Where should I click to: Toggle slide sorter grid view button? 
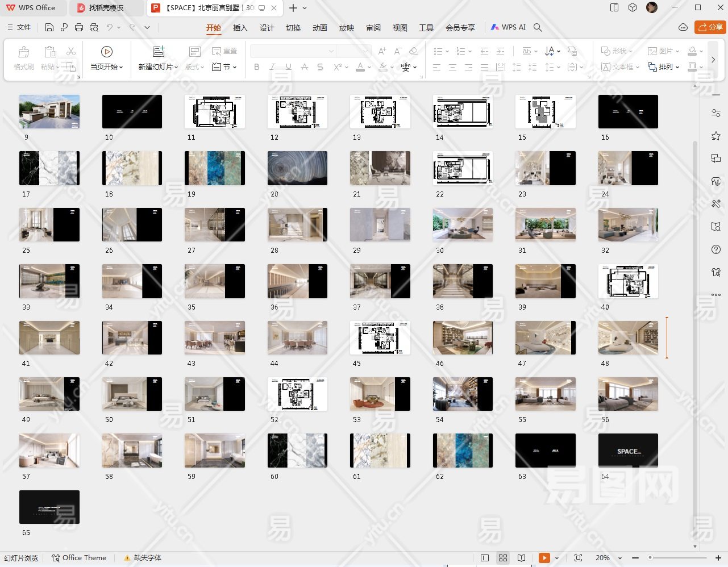pyautogui.click(x=503, y=558)
